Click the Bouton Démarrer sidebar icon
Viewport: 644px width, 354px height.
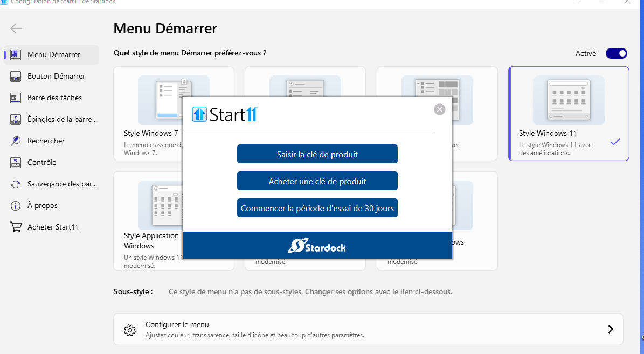pos(16,77)
